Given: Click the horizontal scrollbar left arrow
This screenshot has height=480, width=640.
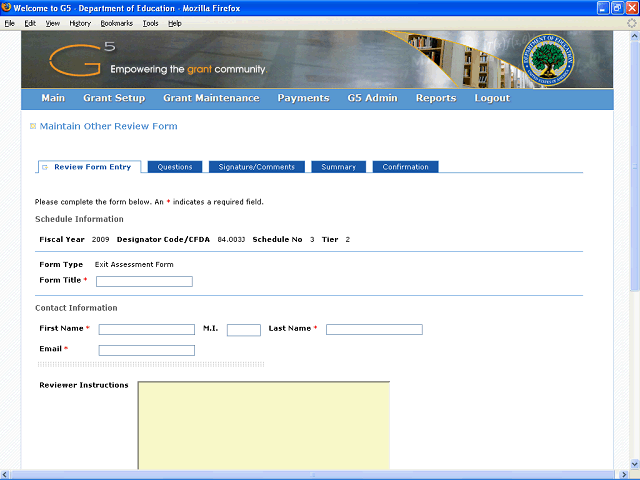Looking at the screenshot, I should pos(5,474).
